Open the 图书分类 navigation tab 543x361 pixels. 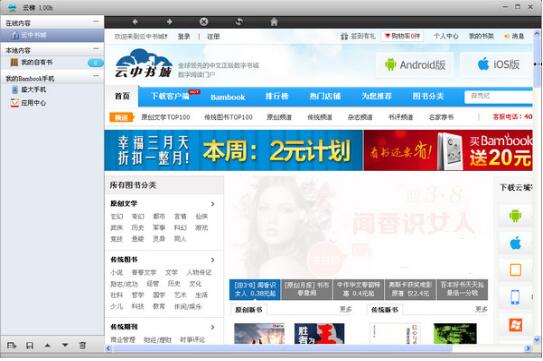click(428, 96)
